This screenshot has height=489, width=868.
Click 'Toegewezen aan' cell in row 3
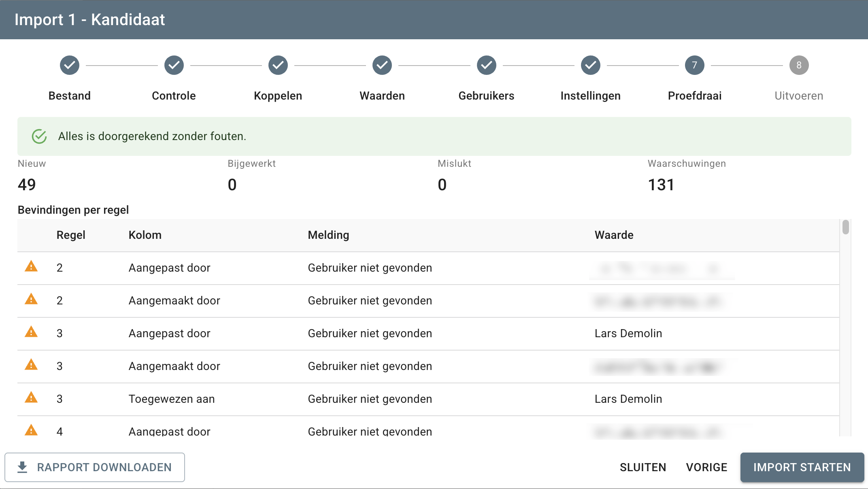(x=172, y=399)
